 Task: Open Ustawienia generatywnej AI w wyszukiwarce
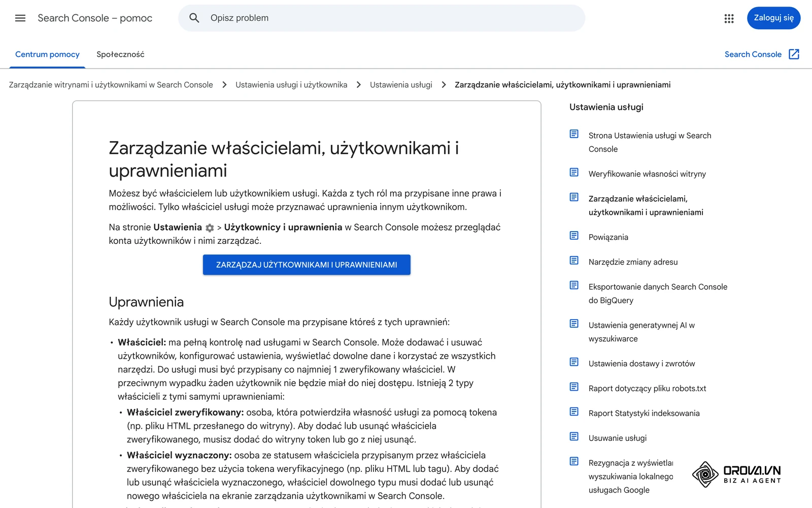(x=641, y=332)
